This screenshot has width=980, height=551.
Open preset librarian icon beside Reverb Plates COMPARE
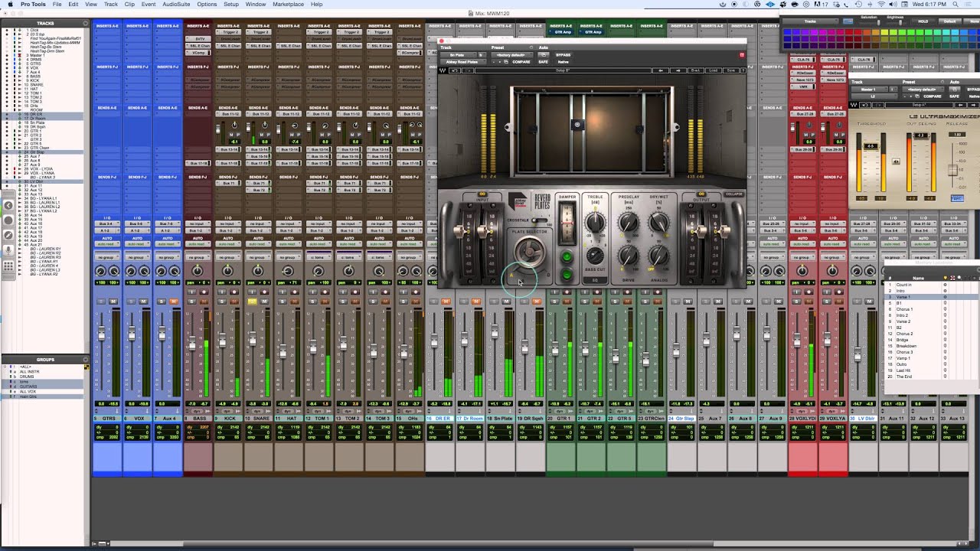[x=505, y=62]
